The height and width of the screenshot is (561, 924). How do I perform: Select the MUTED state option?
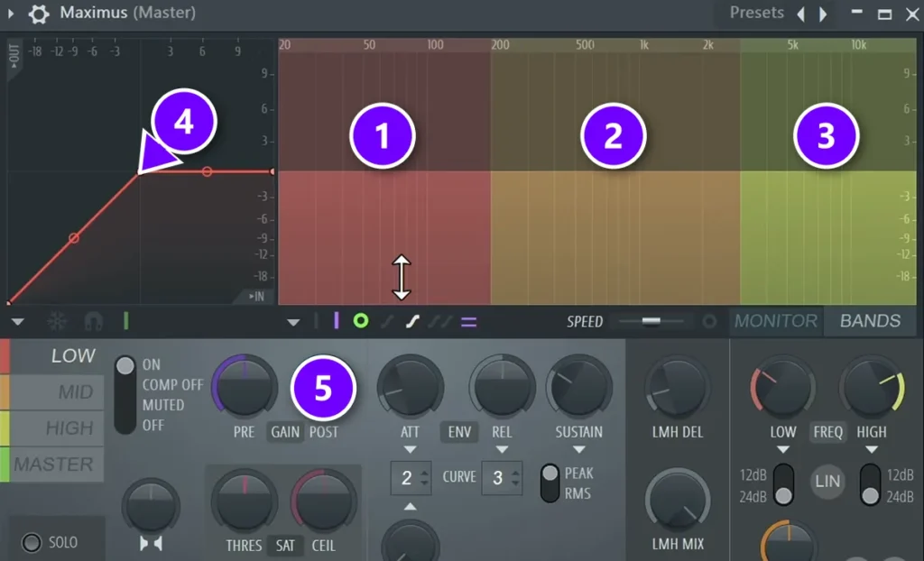pyautogui.click(x=163, y=406)
